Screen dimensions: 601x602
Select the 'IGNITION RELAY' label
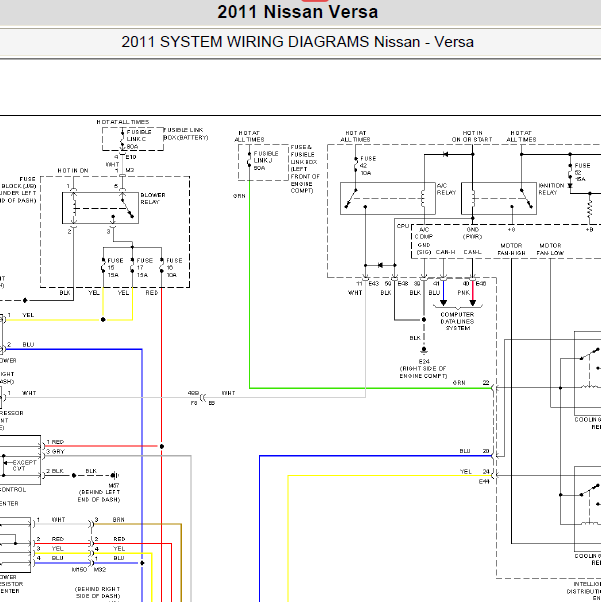(551, 189)
